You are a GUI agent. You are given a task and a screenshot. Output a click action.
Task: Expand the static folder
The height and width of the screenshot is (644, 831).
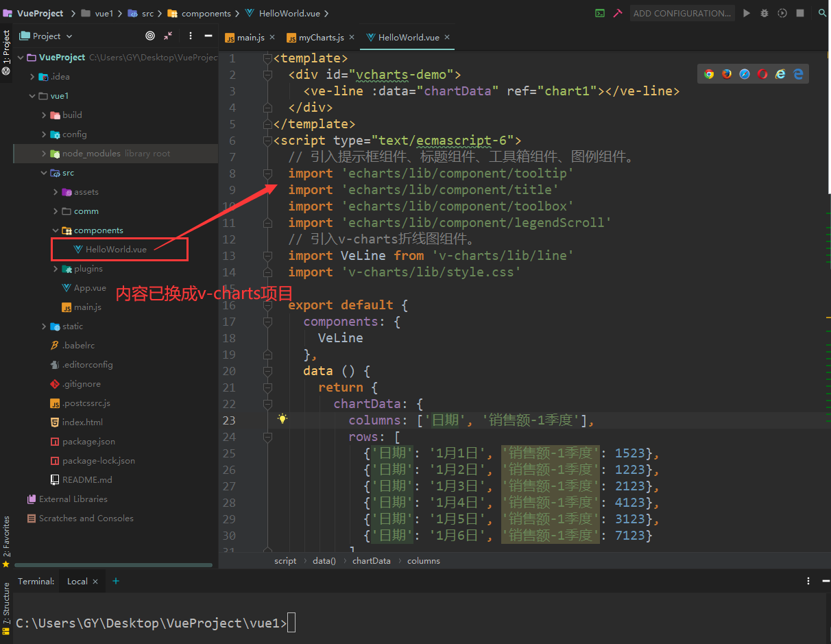[x=44, y=326]
